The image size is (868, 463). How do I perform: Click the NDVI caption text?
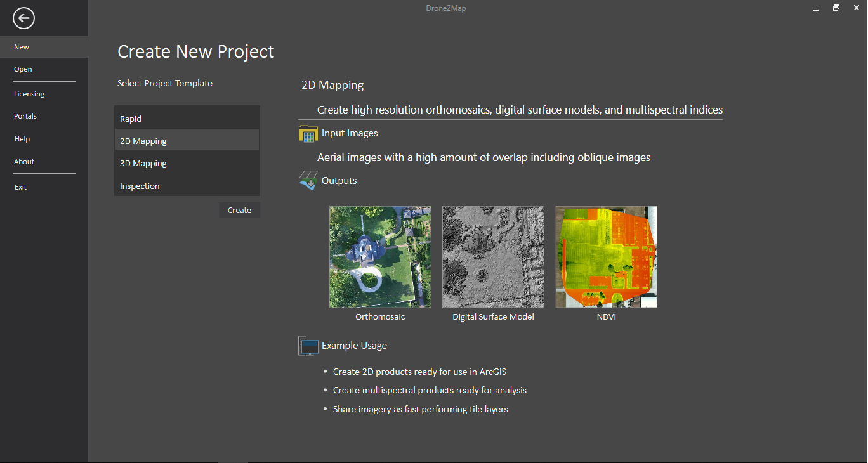[606, 316]
